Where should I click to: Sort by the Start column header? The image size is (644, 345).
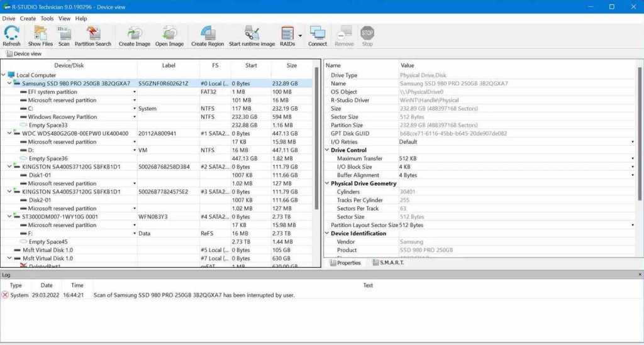(251, 65)
